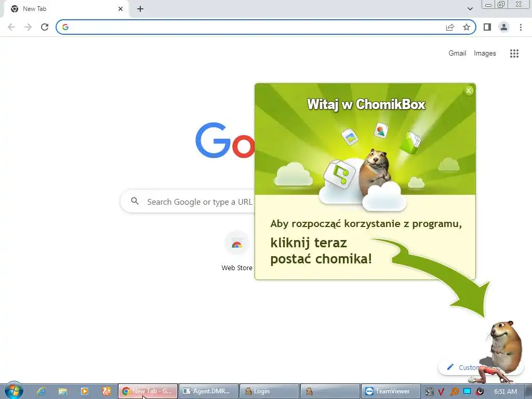Open the media player taskbar icon

pyautogui.click(x=85, y=391)
